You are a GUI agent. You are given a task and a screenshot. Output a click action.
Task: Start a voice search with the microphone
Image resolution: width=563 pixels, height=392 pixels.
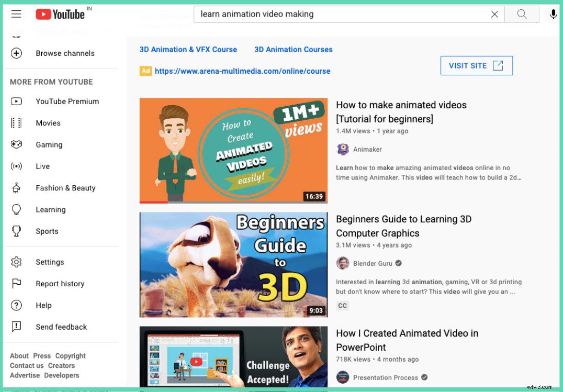tap(553, 14)
